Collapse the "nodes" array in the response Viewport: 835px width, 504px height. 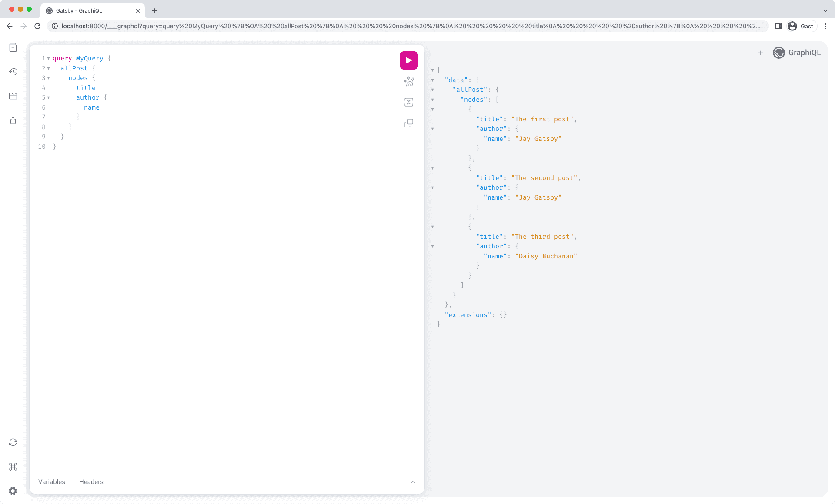(x=432, y=100)
